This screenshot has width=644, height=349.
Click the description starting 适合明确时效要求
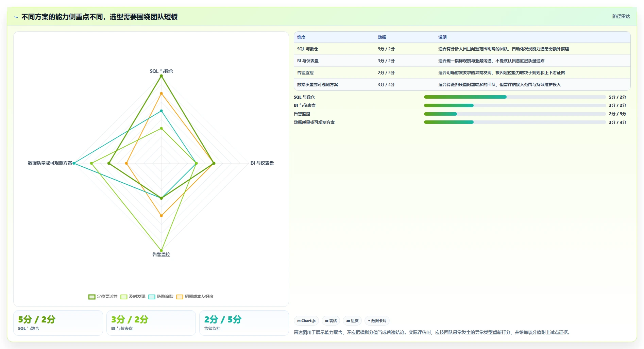[502, 73]
